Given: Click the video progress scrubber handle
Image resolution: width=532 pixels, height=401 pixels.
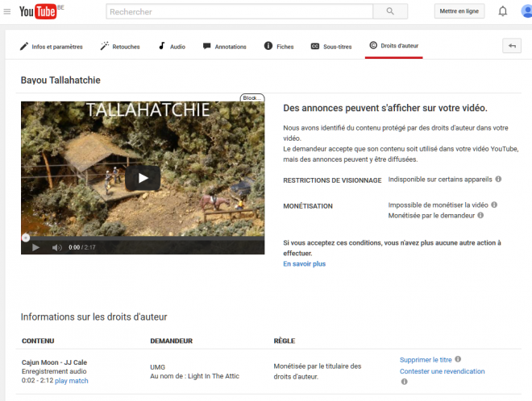Looking at the screenshot, I should coord(26,238).
